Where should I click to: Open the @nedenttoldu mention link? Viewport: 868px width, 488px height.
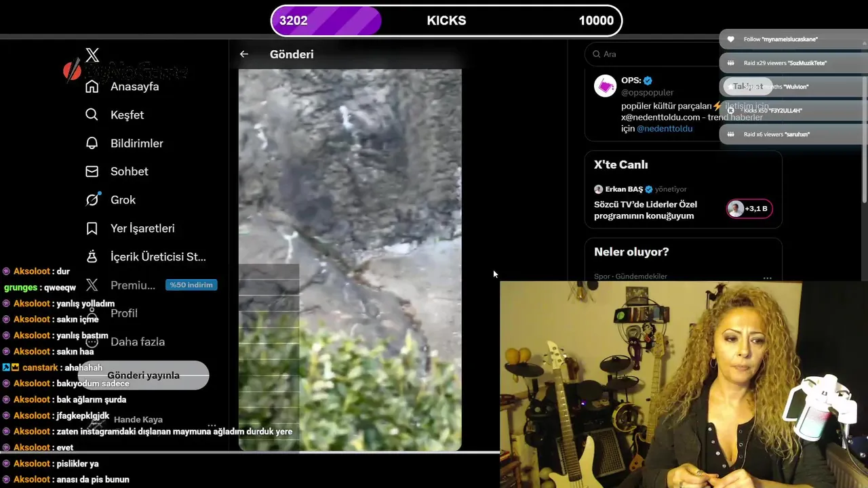(665, 128)
